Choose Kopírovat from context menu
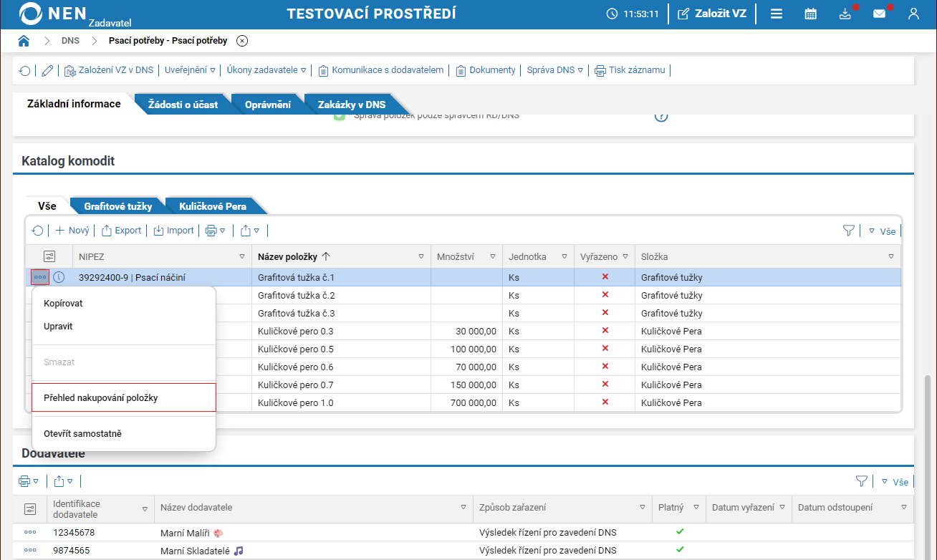937x560 pixels. click(63, 304)
